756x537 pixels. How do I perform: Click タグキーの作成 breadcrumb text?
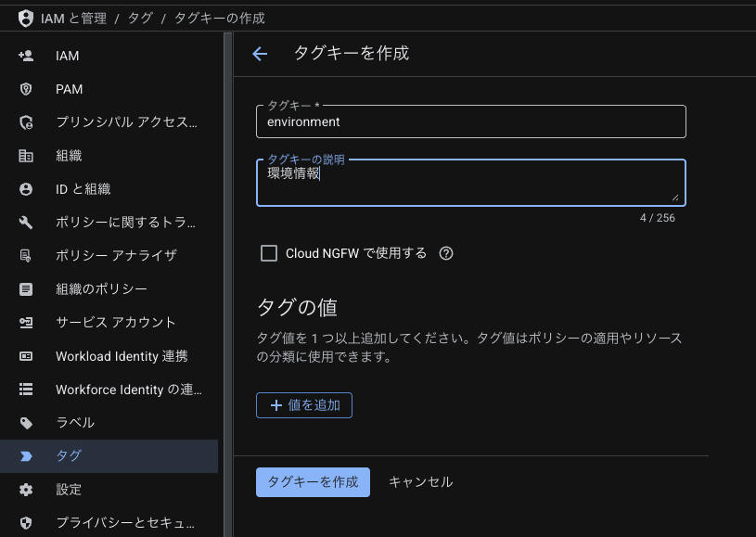point(219,19)
